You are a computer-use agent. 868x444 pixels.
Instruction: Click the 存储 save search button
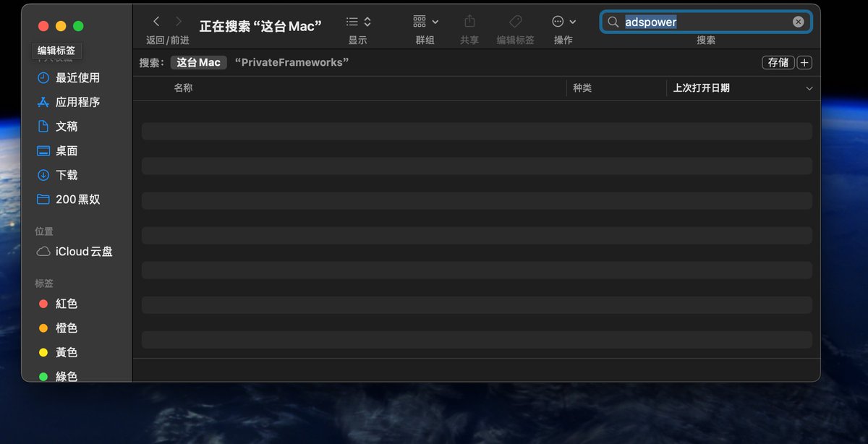click(x=778, y=63)
